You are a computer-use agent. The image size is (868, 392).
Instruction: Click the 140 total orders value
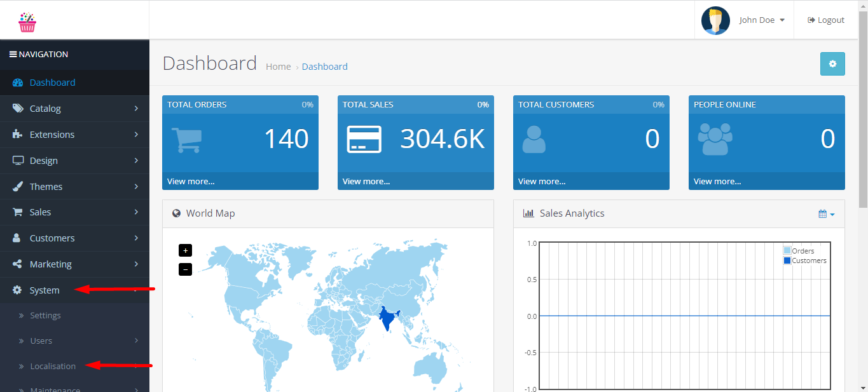point(286,139)
